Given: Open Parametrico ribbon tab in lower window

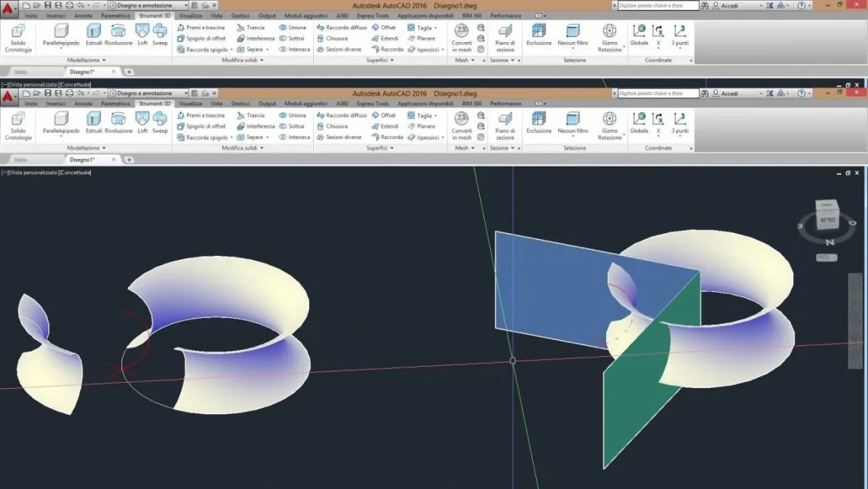Looking at the screenshot, I should tap(115, 104).
